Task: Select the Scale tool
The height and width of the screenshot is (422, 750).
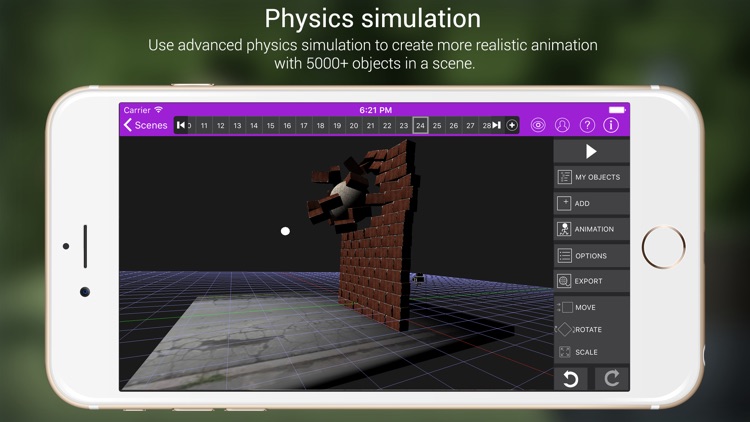Action: click(x=591, y=352)
